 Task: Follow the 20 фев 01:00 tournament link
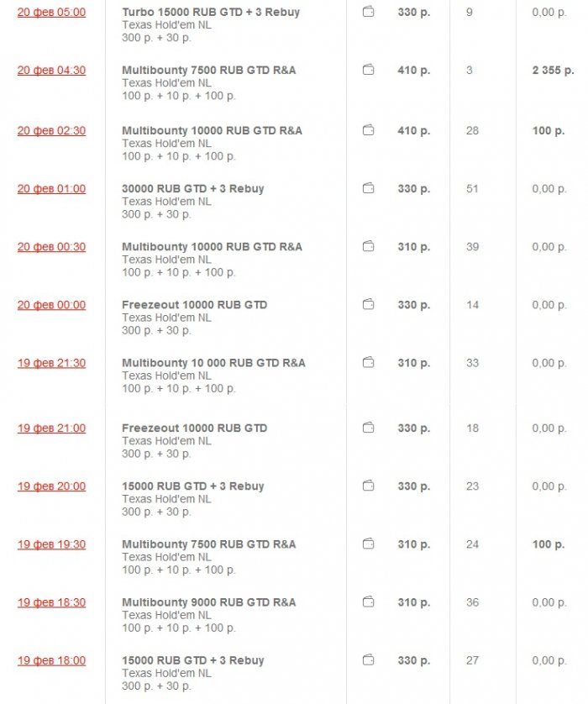(x=51, y=189)
